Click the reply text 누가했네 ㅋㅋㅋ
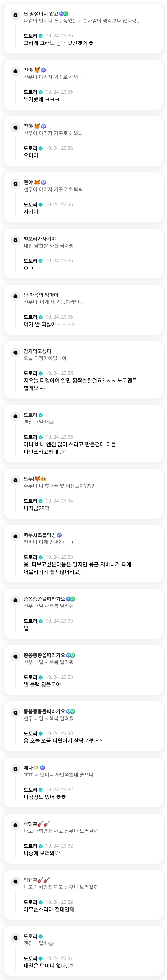The height and width of the screenshot is (980, 167). point(41,99)
